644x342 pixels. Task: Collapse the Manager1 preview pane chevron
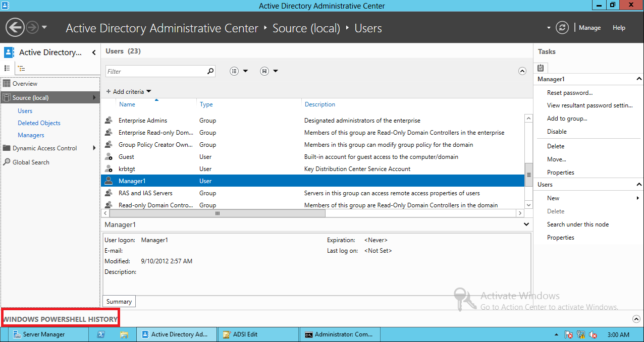526,224
